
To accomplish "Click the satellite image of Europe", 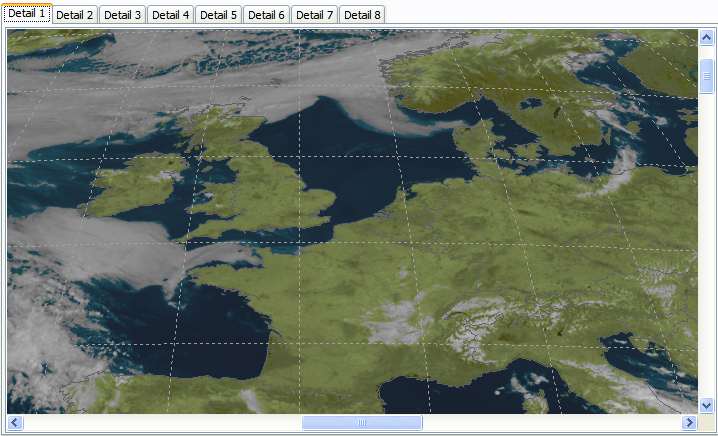I will pyautogui.click(x=353, y=222).
